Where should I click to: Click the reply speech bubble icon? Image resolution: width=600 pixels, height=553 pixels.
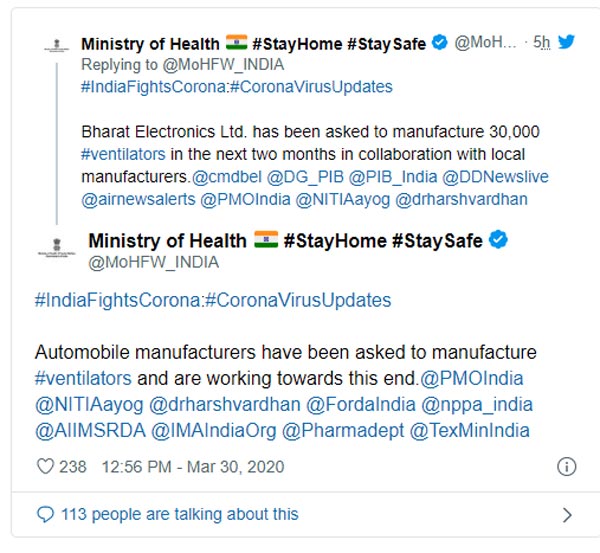[x=45, y=514]
